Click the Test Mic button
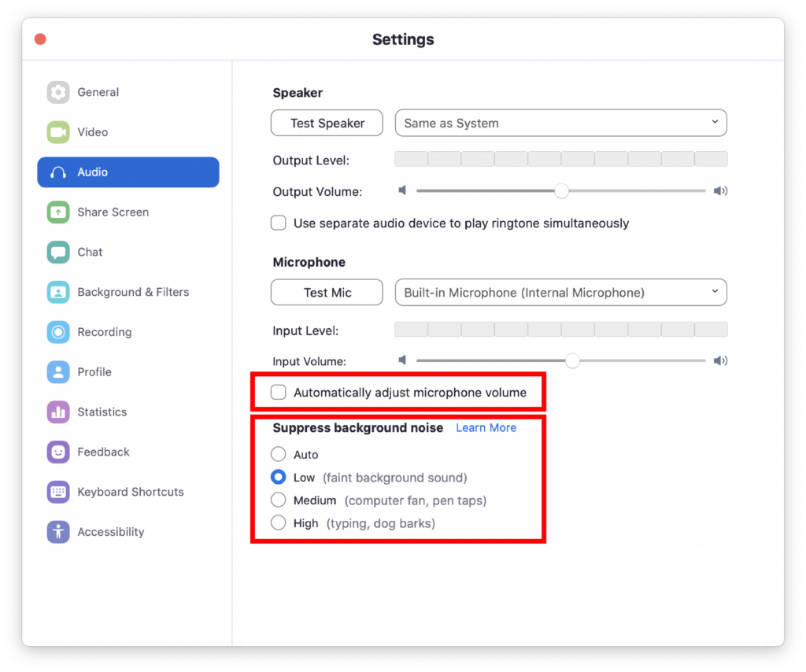The width and height of the screenshot is (806, 672). tap(327, 293)
